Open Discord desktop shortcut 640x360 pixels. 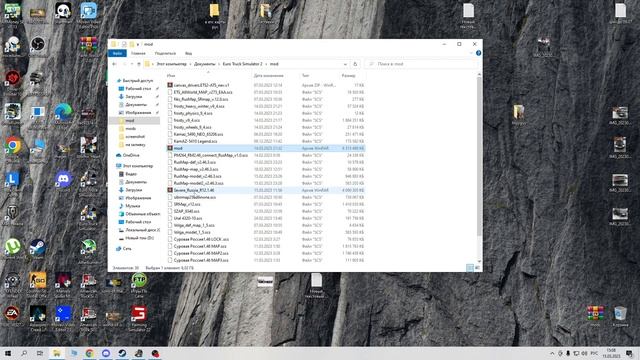point(63,180)
